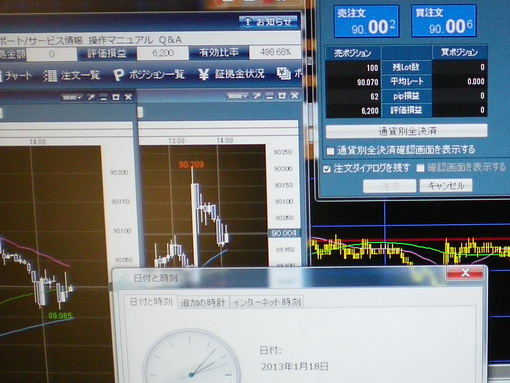The image size is (510, 383).
Task: Uncheck 注文ダイアログを残す checkbox
Action: click(327, 169)
